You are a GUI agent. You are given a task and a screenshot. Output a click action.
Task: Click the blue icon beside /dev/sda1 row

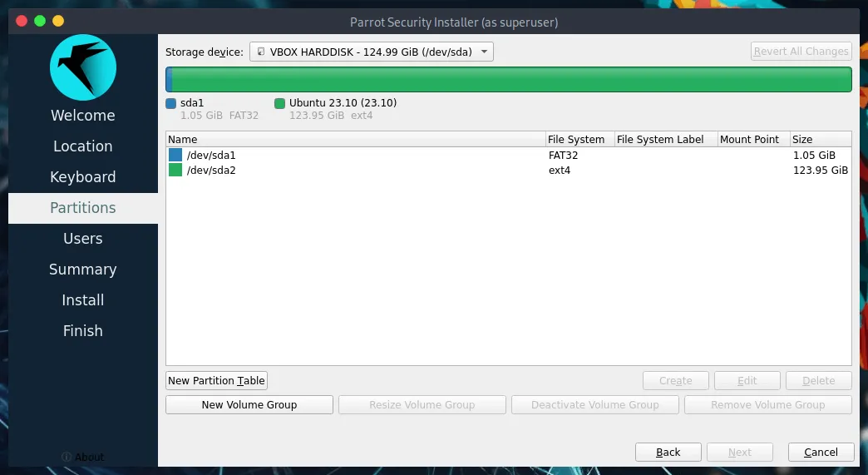click(x=175, y=155)
